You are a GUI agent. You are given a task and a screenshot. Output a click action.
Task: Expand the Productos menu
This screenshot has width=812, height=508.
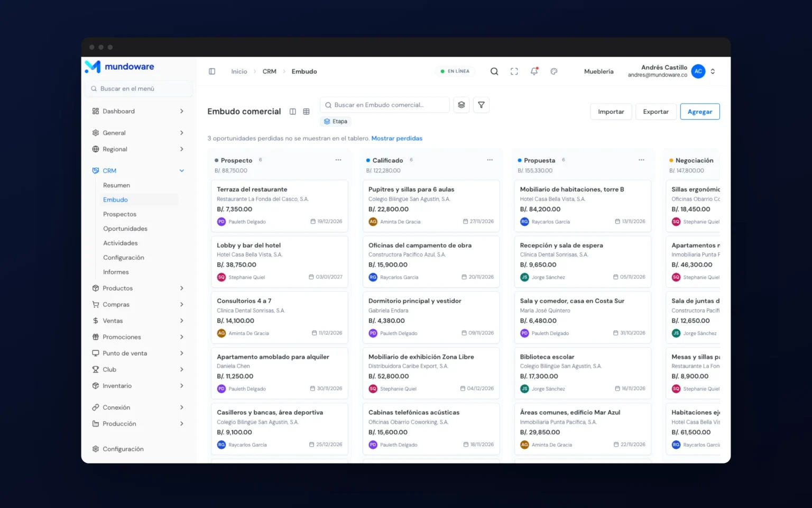[x=139, y=288]
